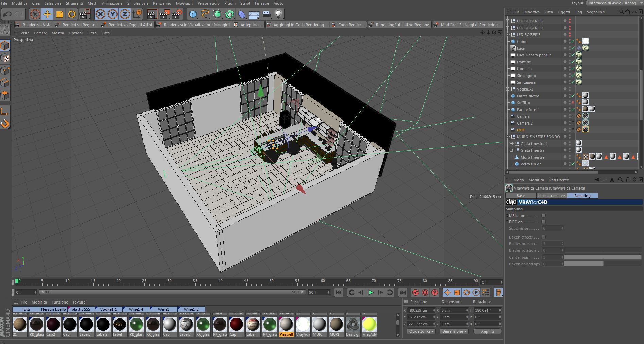Toggle X axis lock
644x344 pixels.
pyautogui.click(x=100, y=14)
